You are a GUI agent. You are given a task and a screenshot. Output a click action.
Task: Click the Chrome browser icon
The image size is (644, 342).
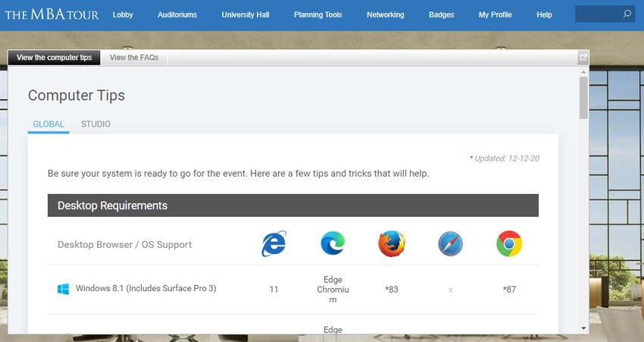click(509, 243)
